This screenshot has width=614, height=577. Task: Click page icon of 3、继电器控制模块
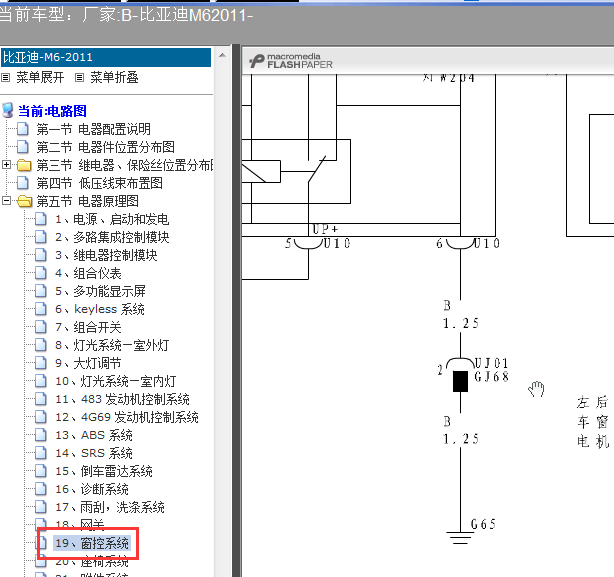coord(41,255)
